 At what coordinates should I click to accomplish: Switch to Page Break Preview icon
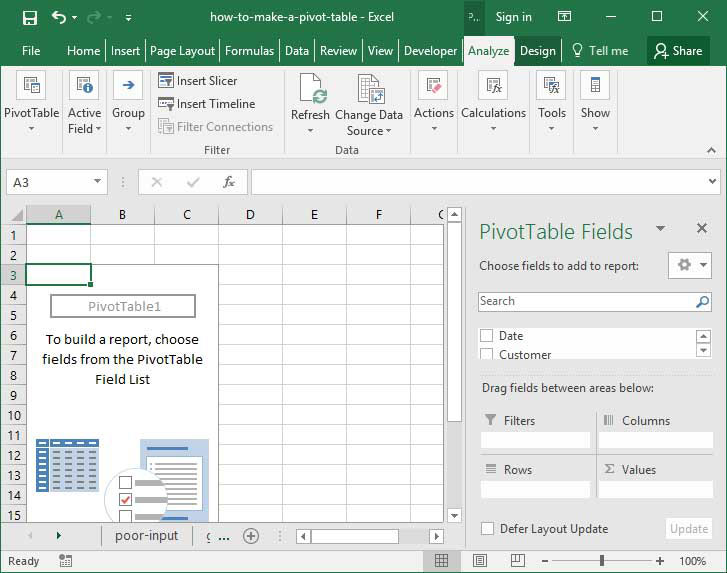[x=517, y=561]
